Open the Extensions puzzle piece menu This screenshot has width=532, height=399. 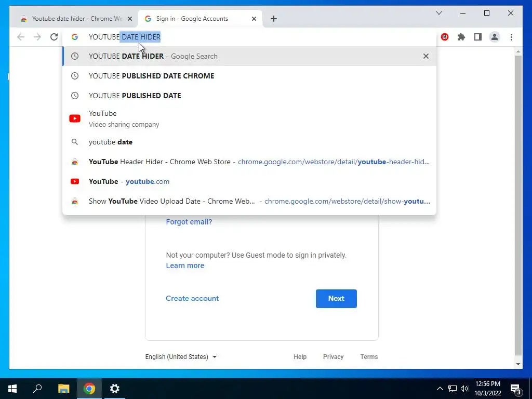[x=461, y=37]
